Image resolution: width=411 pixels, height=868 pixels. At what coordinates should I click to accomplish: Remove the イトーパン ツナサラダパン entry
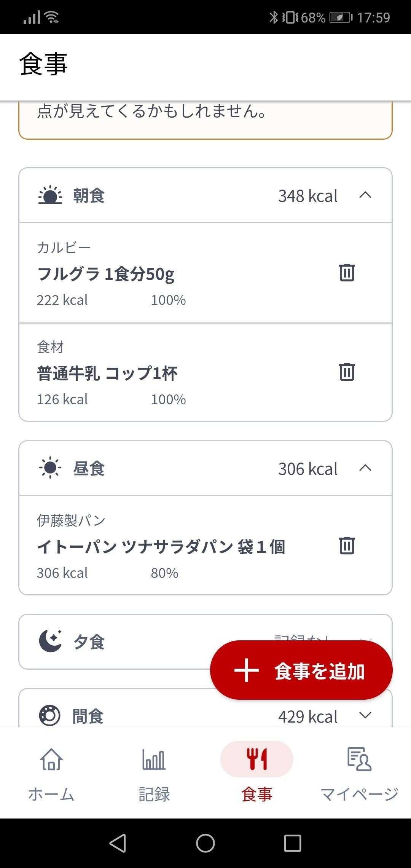347,546
